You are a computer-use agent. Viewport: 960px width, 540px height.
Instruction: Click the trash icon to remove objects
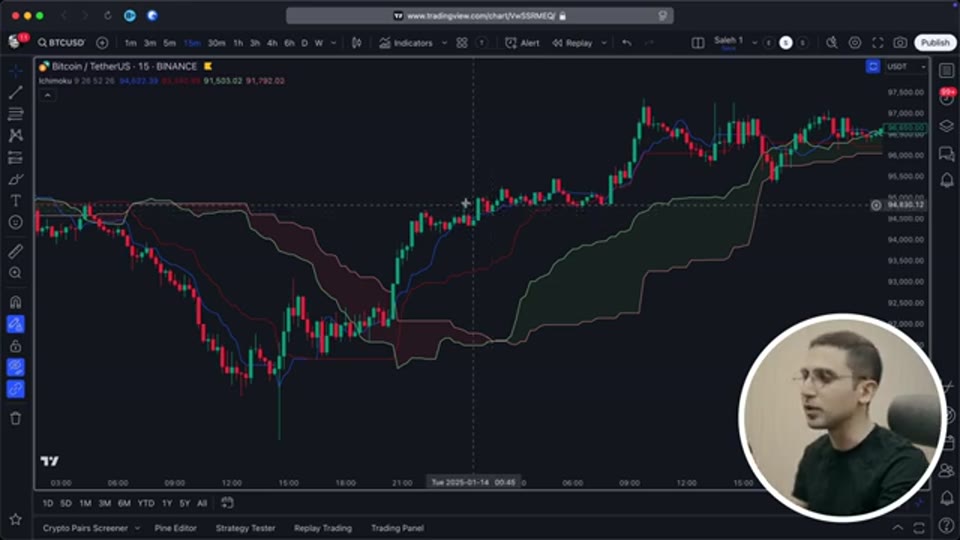[15, 418]
